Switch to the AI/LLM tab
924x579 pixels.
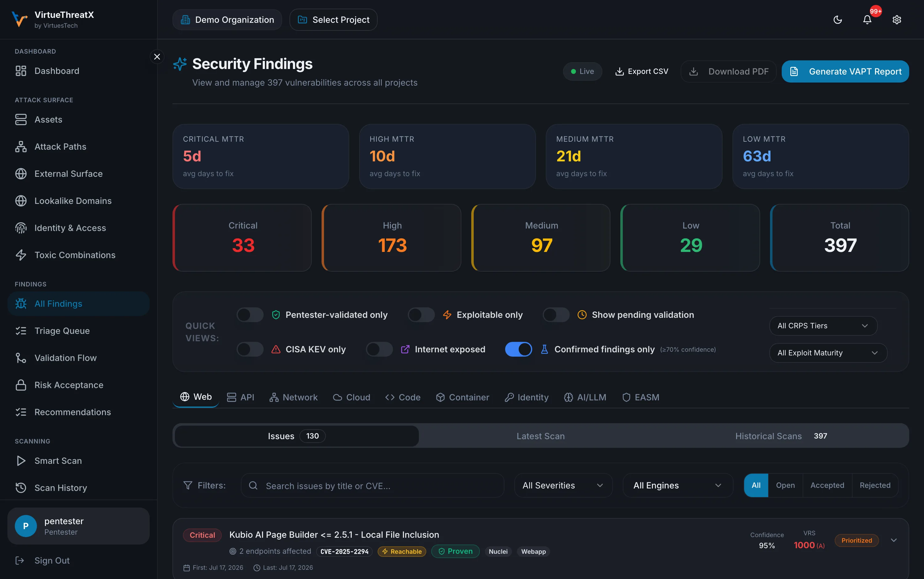click(585, 398)
